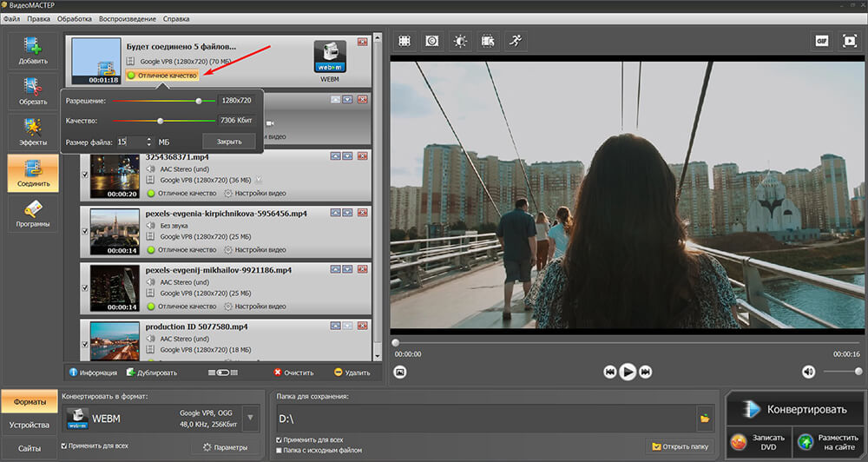The height and width of the screenshot is (462, 868).
Task: Click the rotate/stabilize icon above the preview
Action: (432, 41)
